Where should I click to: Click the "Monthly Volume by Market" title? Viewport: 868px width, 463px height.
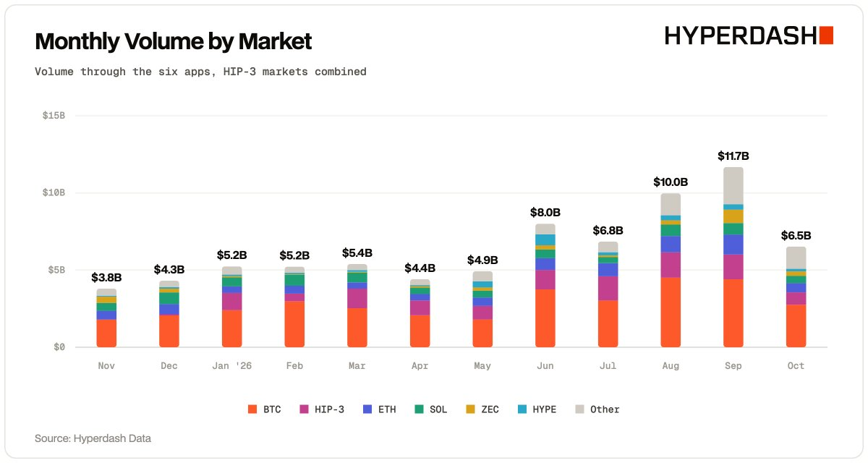point(174,41)
